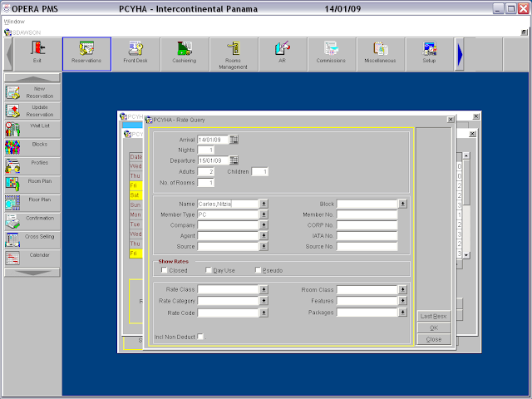Viewport: 532px width, 399px height.
Task: Open Room Plan from the sidebar
Action: [32, 185]
